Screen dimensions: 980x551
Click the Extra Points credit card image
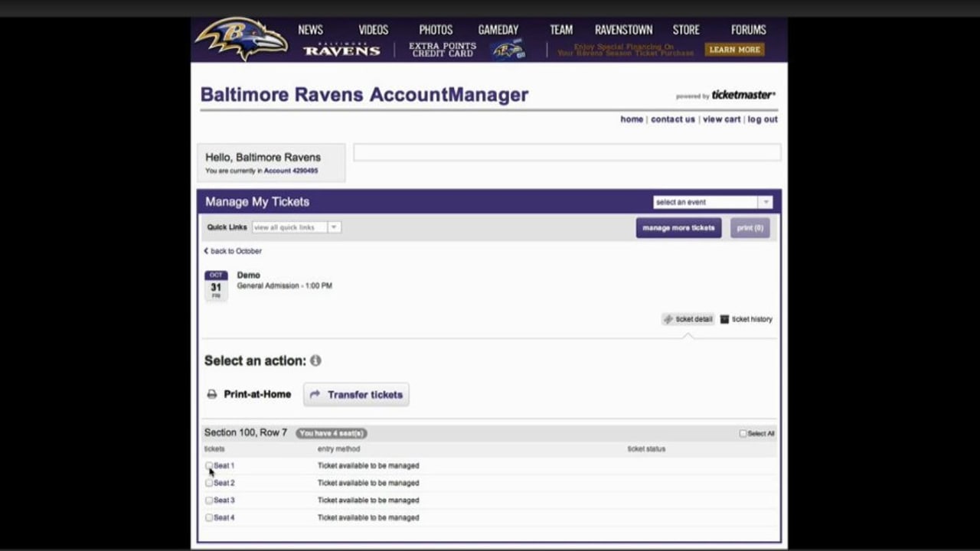click(508, 50)
